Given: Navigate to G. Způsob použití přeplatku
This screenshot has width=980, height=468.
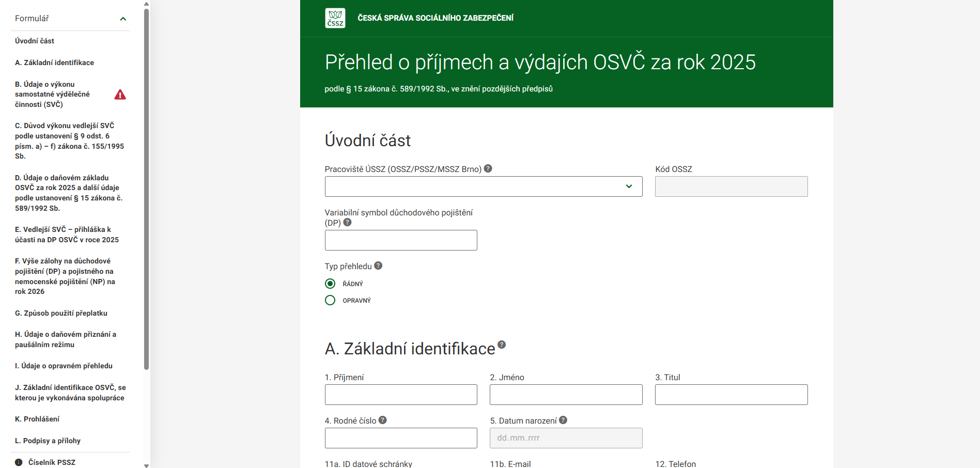Looking at the screenshot, I should tap(61, 313).
